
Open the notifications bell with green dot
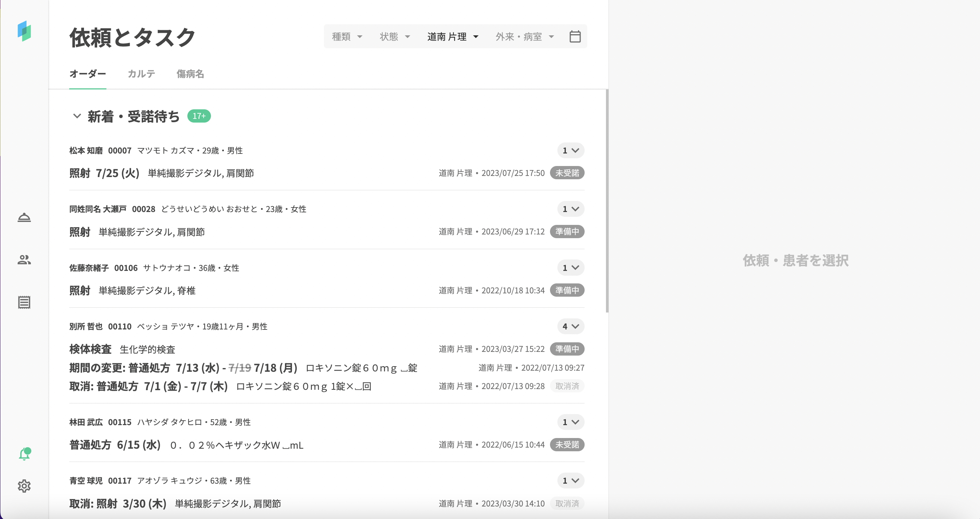[24, 454]
